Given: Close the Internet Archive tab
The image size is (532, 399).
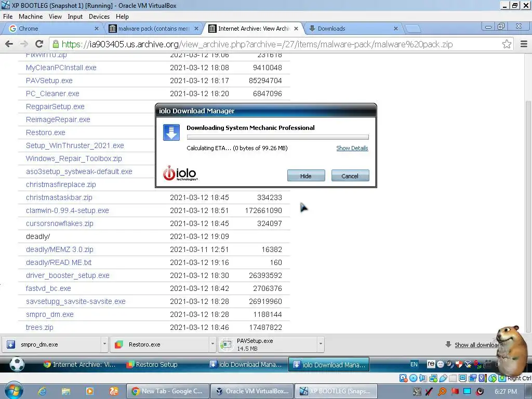Looking at the screenshot, I should [296, 29].
